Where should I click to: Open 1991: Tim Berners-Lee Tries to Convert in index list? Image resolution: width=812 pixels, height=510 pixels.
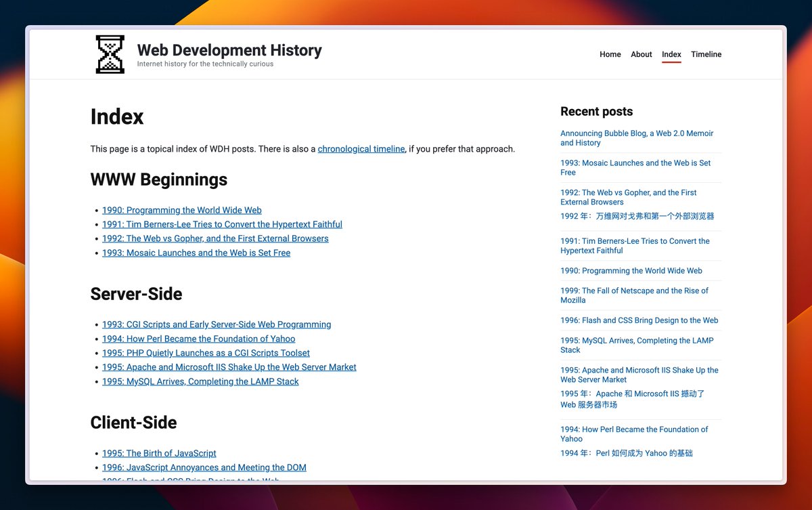[x=222, y=224]
